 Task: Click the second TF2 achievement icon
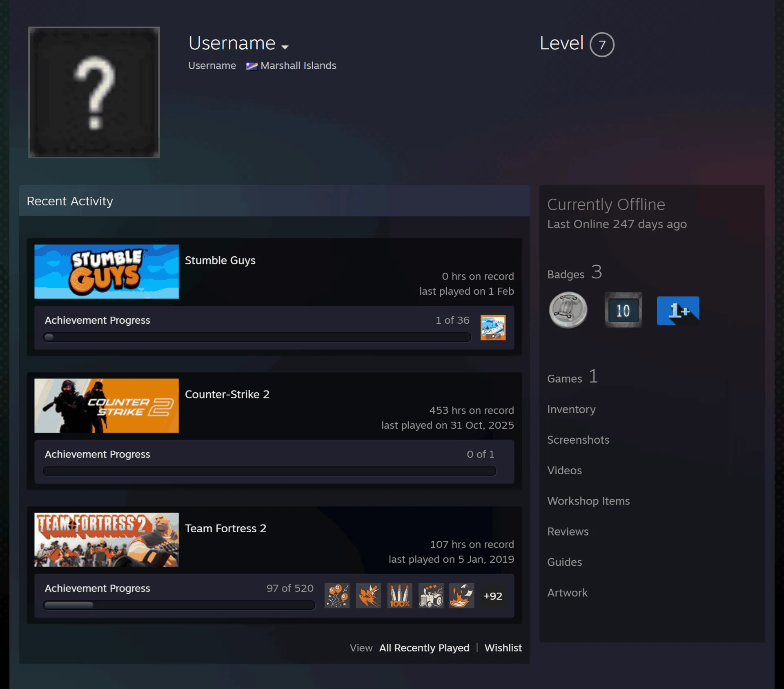point(368,596)
